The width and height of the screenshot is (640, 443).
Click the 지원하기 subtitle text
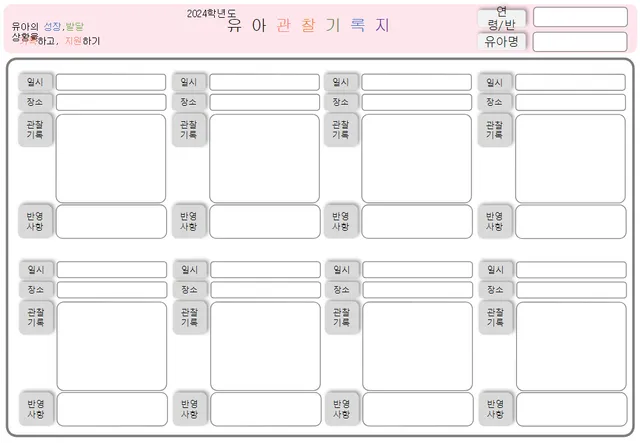coord(83,41)
